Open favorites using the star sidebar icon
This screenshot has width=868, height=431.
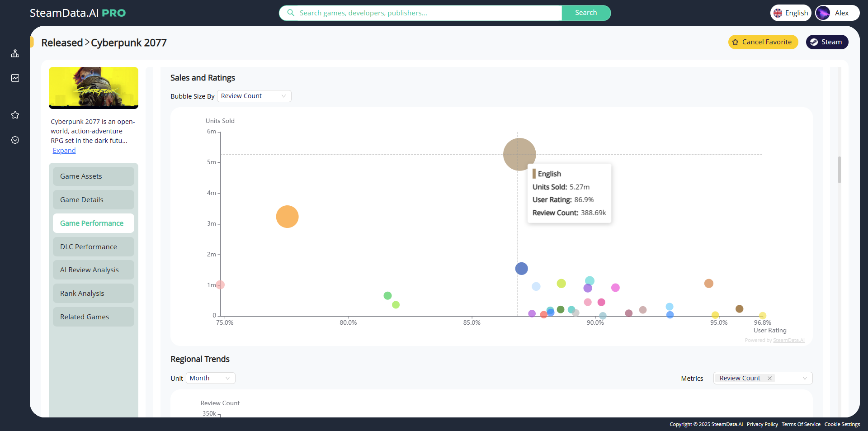tap(15, 115)
